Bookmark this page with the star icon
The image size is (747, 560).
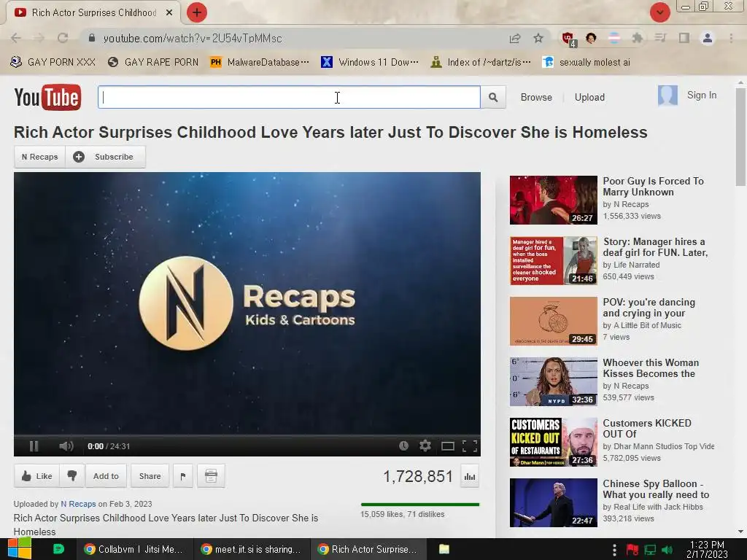pyautogui.click(x=538, y=38)
